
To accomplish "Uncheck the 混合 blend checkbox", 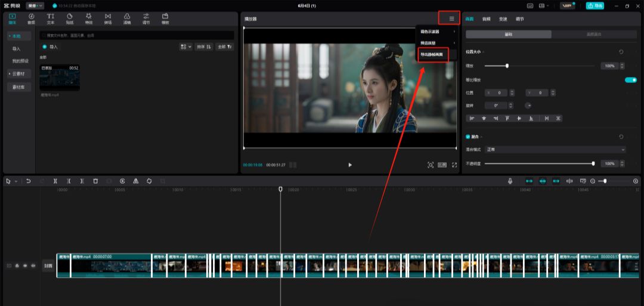I will tap(468, 137).
